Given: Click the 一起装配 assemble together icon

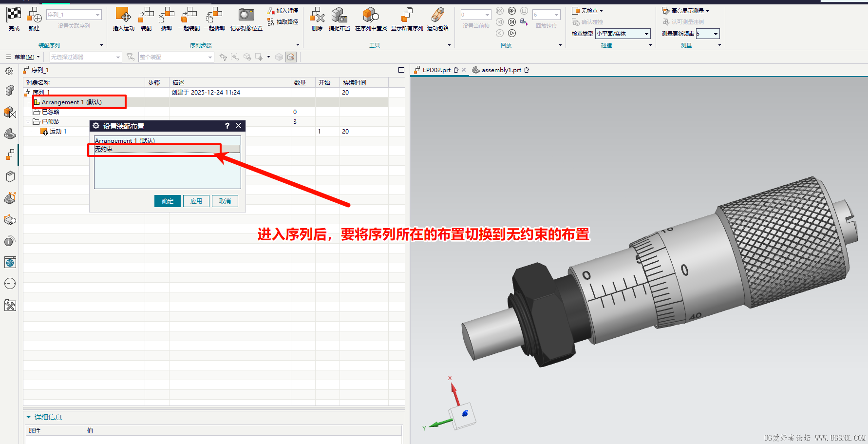Looking at the screenshot, I should click(189, 15).
